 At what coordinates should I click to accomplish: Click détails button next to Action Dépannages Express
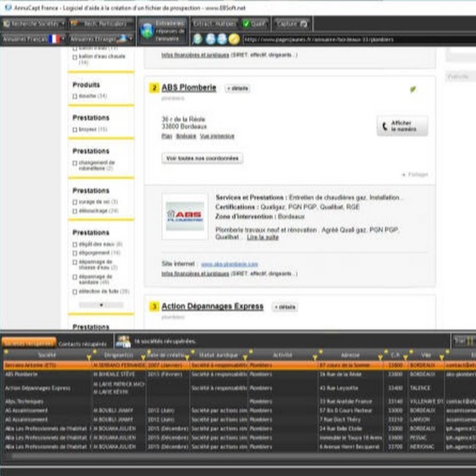tap(285, 307)
